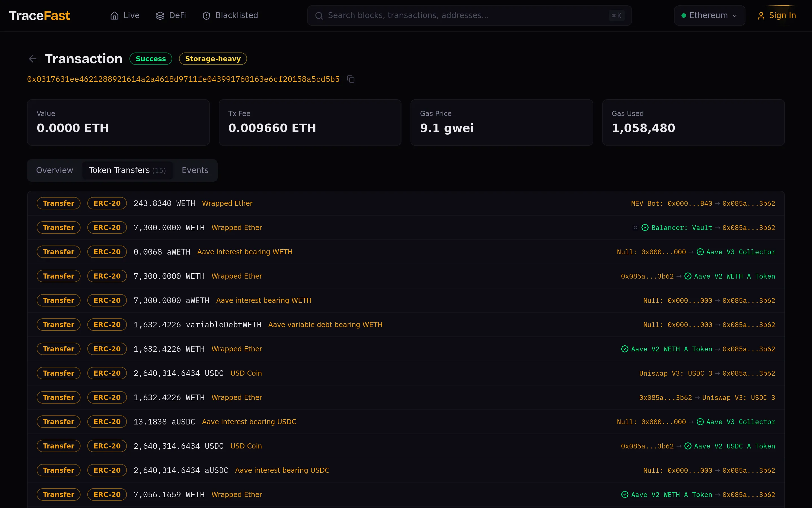Switch to the Events tab
The image size is (812, 508).
click(x=195, y=170)
